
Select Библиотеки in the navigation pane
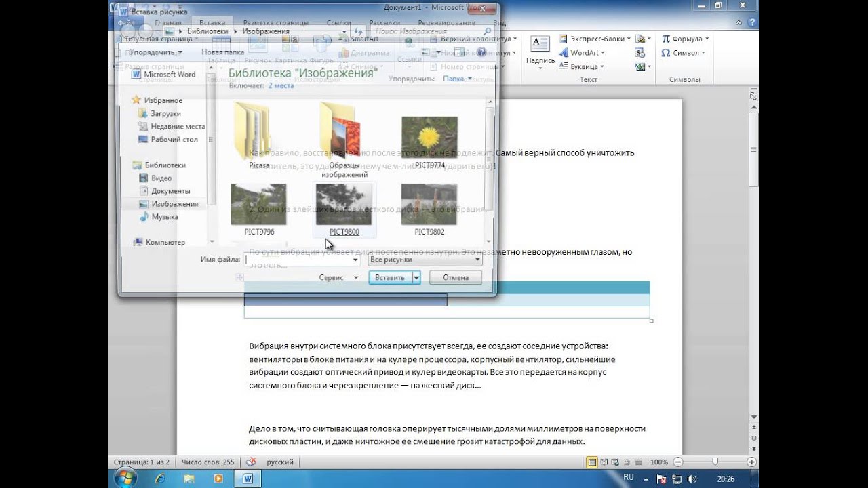pyautogui.click(x=159, y=165)
